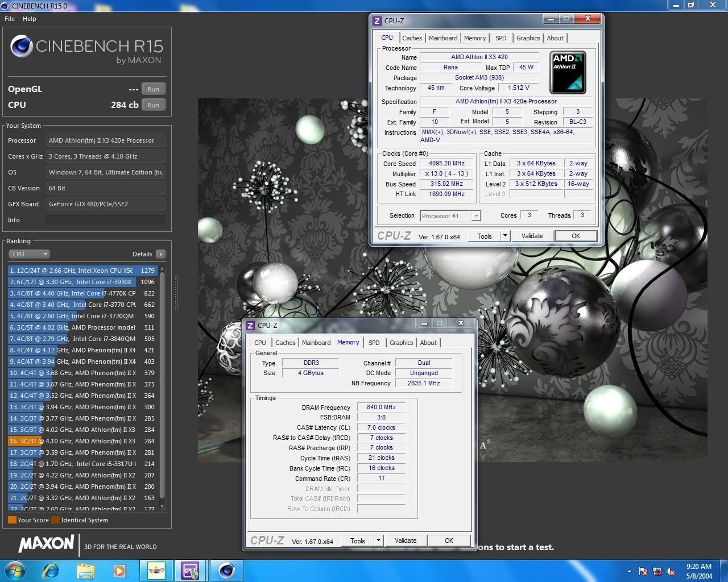Select ranking row 3 Core i7-4770K
This screenshot has height=582, width=728.
(82, 293)
